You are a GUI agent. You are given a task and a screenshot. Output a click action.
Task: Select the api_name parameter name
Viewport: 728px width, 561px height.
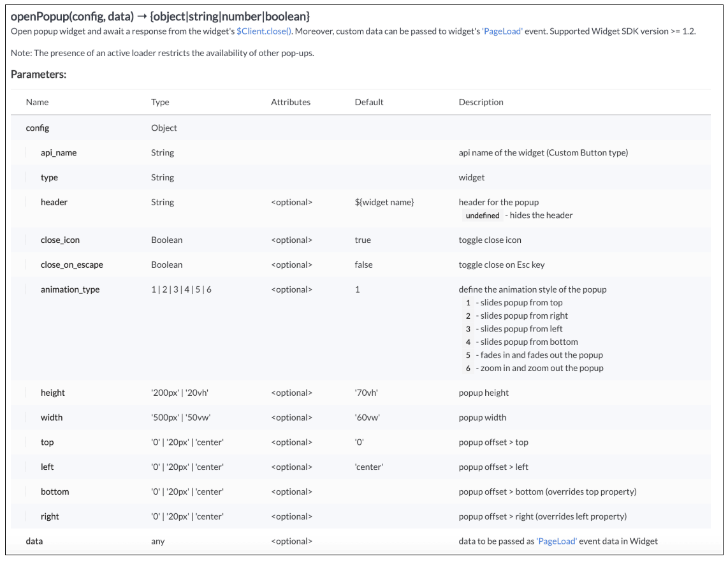click(x=59, y=153)
